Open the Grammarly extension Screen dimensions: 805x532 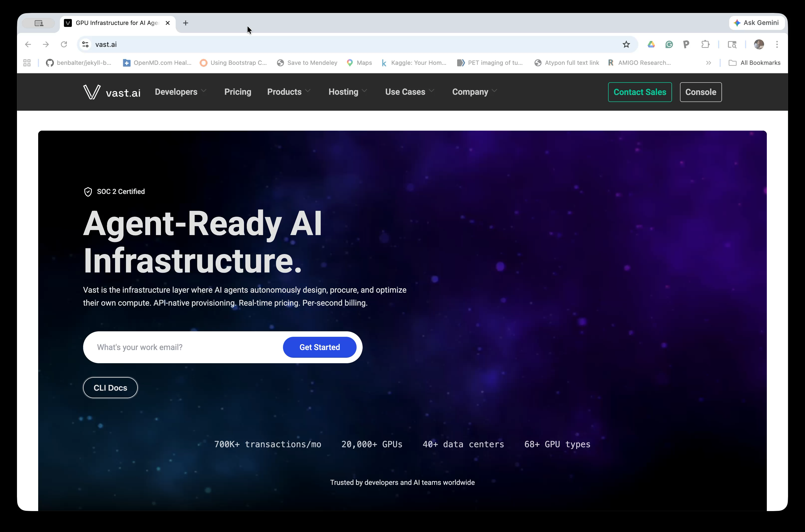(x=669, y=44)
